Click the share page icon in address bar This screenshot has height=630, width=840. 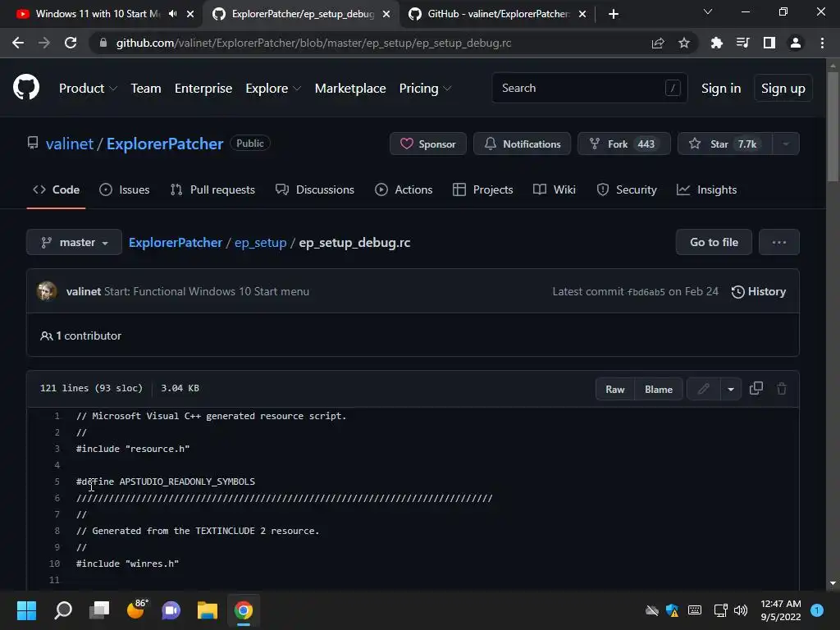(x=658, y=43)
